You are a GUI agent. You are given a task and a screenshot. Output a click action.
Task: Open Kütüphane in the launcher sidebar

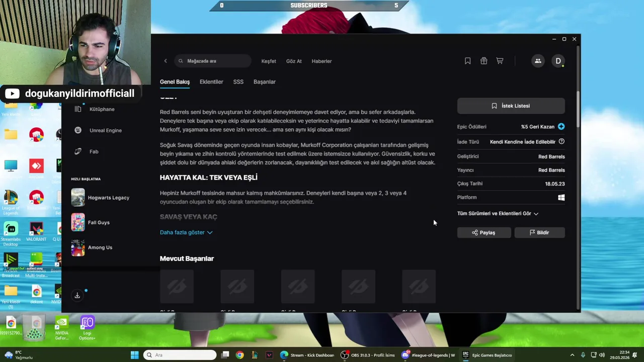point(102,109)
